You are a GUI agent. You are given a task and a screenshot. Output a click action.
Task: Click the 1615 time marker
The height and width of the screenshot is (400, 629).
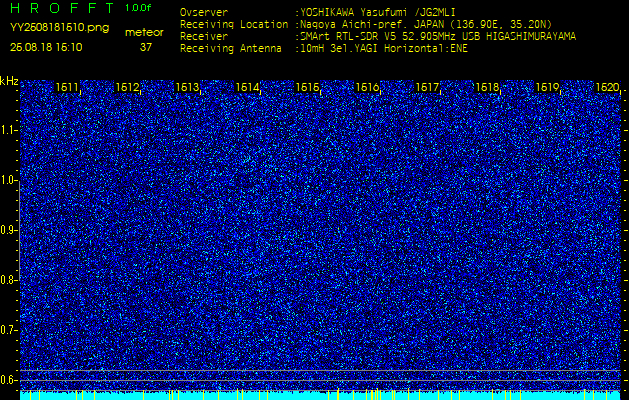click(308, 87)
